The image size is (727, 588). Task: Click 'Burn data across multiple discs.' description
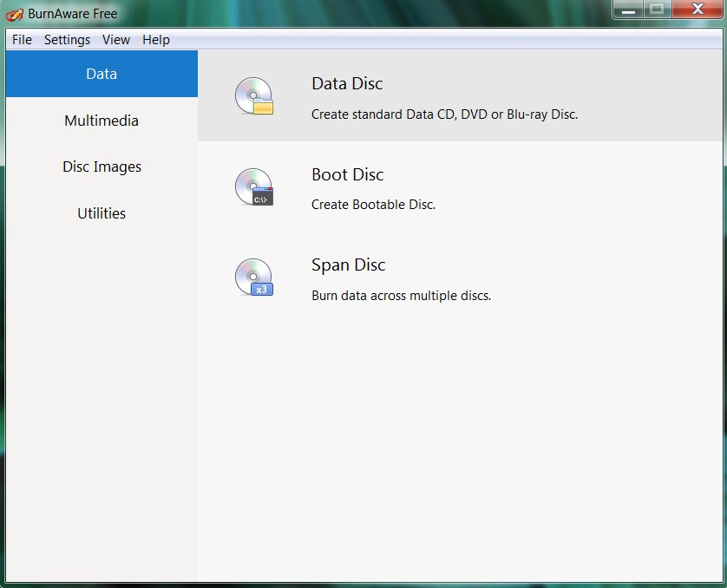click(x=401, y=296)
